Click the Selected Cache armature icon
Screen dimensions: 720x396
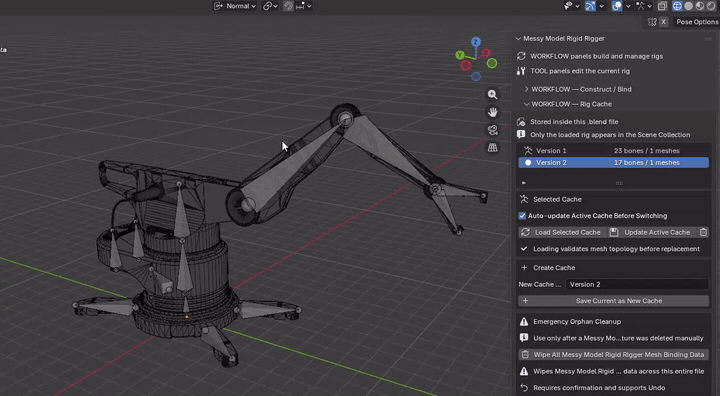click(524, 199)
